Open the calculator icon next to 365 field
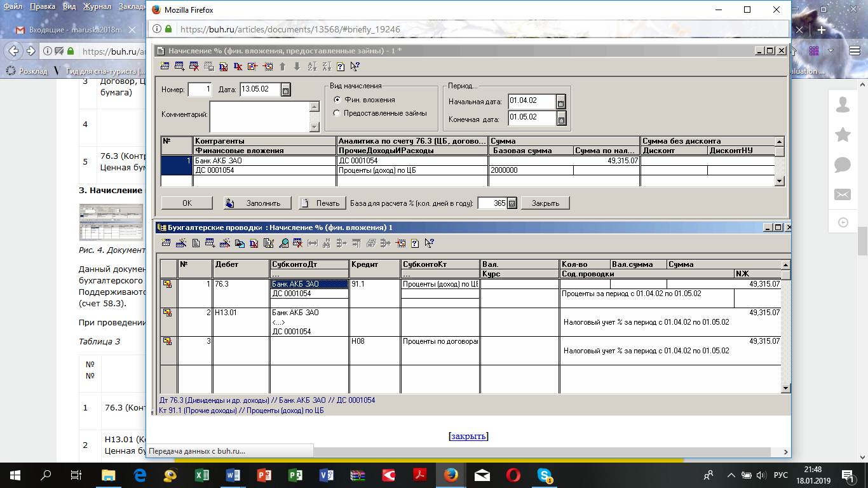This screenshot has height=488, width=868. click(x=512, y=203)
